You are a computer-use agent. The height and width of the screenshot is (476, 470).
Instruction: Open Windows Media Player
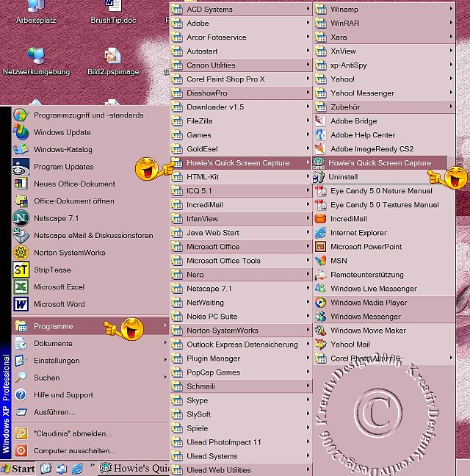tap(384, 303)
